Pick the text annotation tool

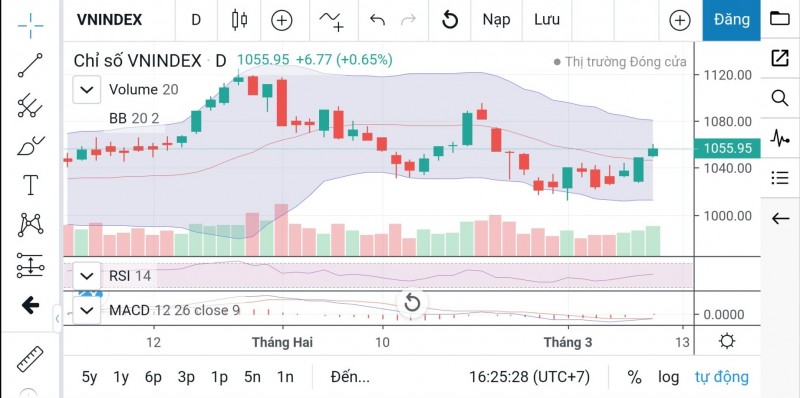click(x=30, y=185)
